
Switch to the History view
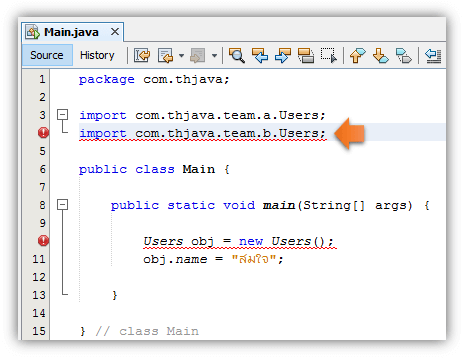click(97, 55)
